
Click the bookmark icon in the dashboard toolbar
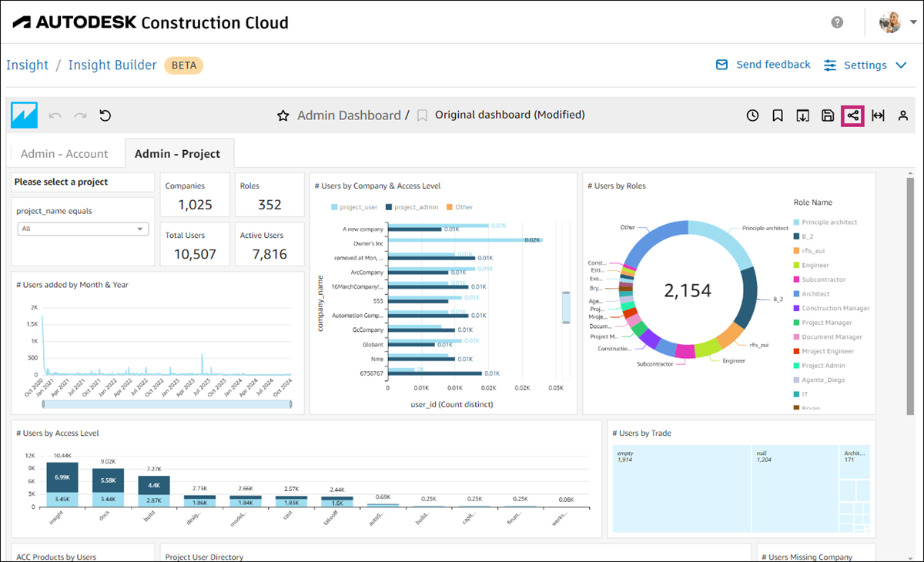tap(778, 115)
